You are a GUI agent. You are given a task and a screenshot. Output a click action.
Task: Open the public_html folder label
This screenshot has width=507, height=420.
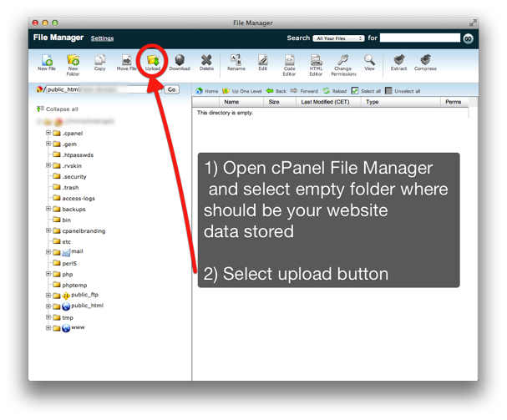coord(88,306)
